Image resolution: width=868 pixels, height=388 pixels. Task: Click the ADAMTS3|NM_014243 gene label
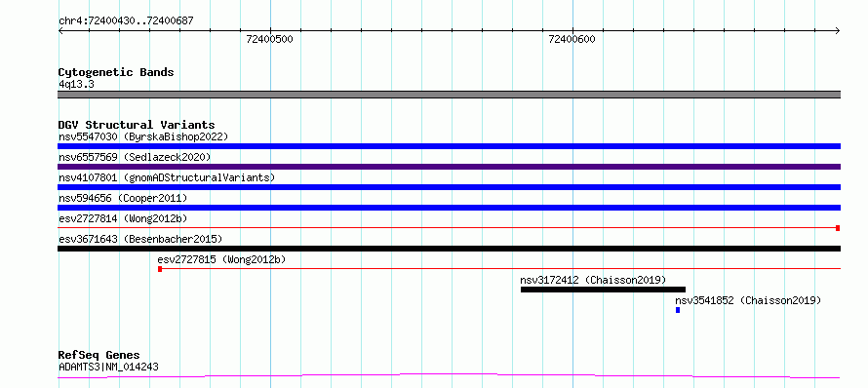click(x=108, y=367)
